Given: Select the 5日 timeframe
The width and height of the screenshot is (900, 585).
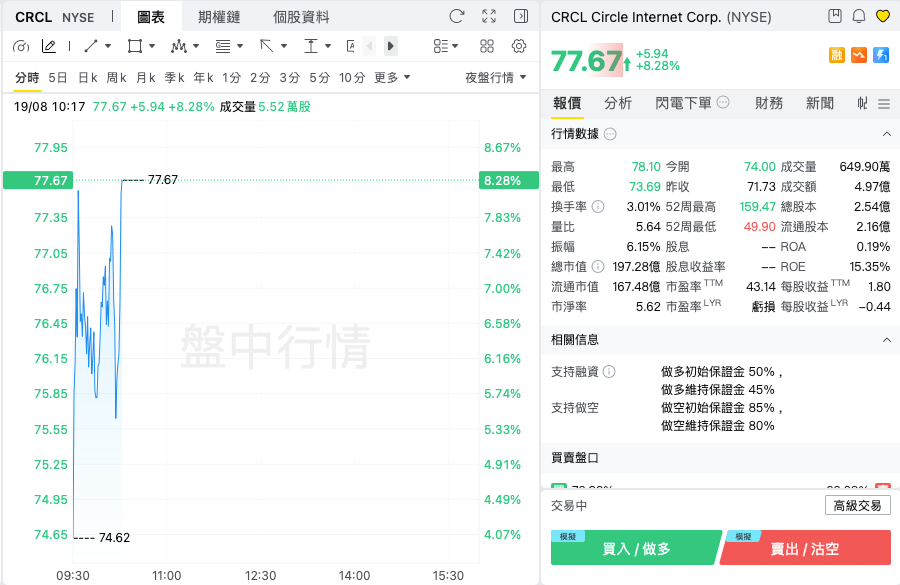Looking at the screenshot, I should (x=57, y=78).
